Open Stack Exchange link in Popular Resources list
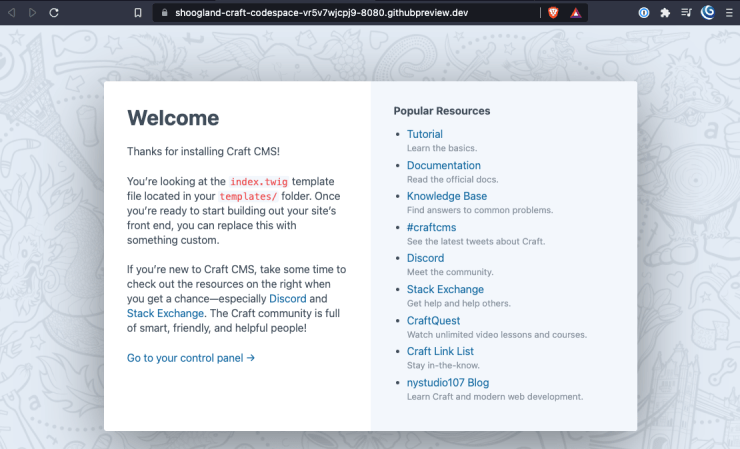Image resolution: width=740 pixels, height=449 pixels. (445, 289)
